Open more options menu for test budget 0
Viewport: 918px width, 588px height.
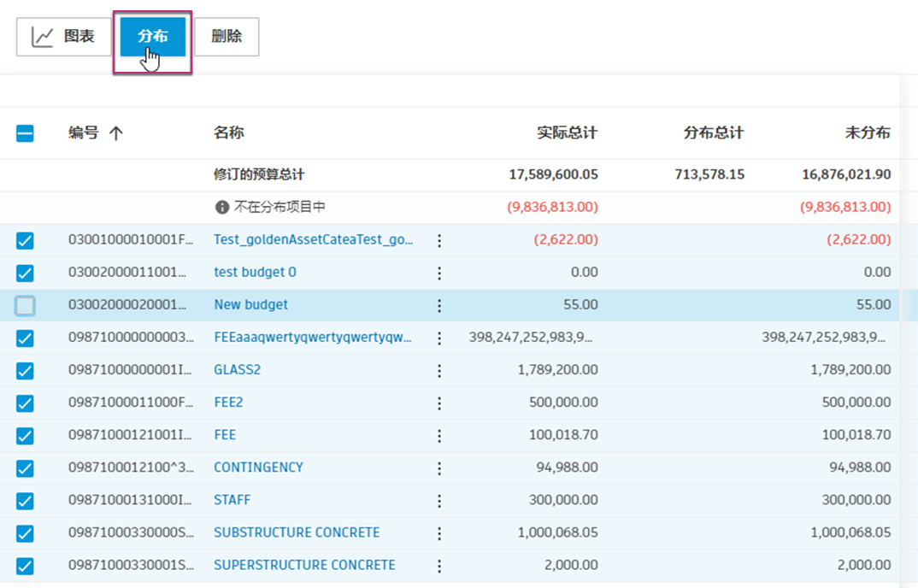tap(439, 273)
